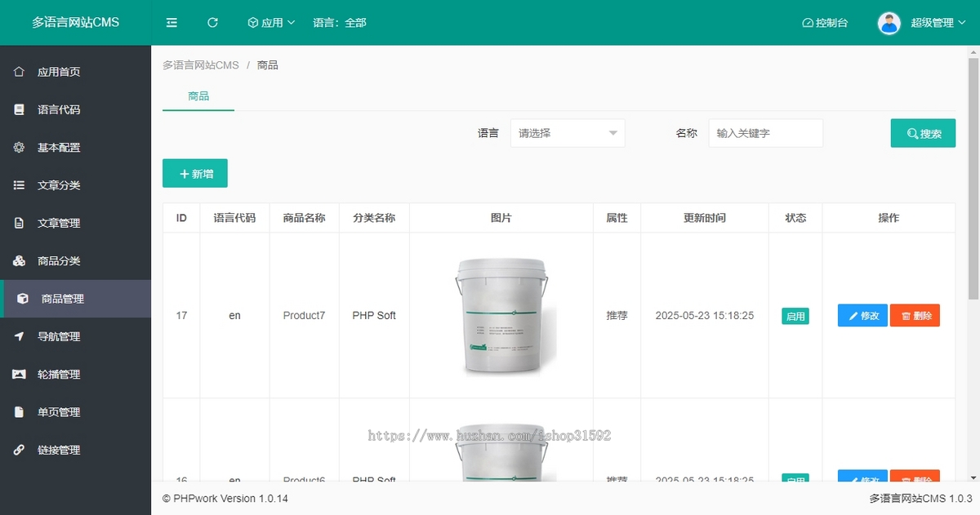Screen dimensions: 980x515
Task: Click the 更新时间 column header
Action: (705, 218)
